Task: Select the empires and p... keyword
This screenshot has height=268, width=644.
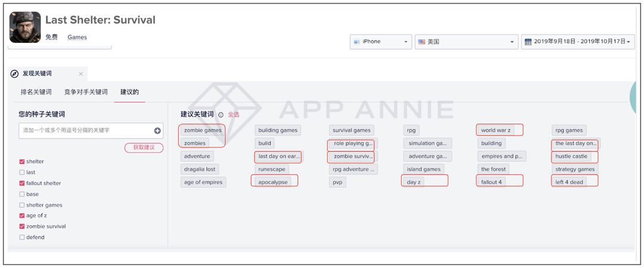Action: (x=502, y=156)
